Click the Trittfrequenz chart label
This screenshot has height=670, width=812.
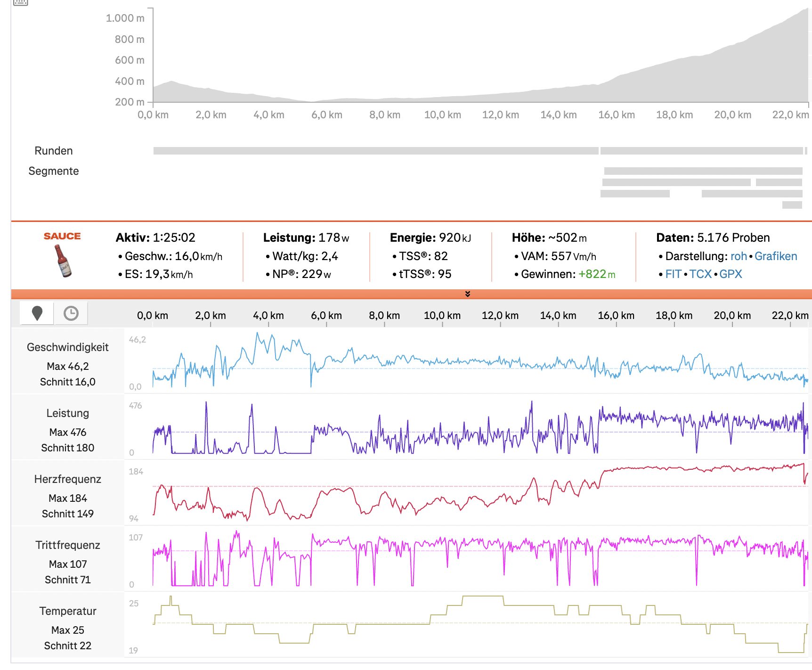[68, 545]
